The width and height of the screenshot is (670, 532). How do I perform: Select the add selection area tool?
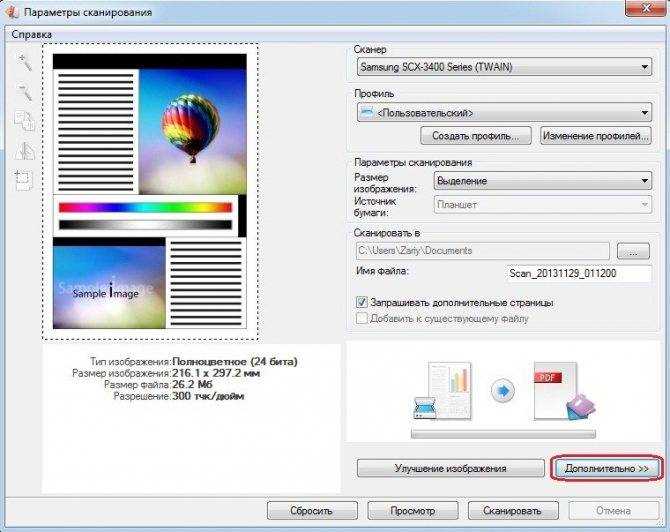click(24, 181)
